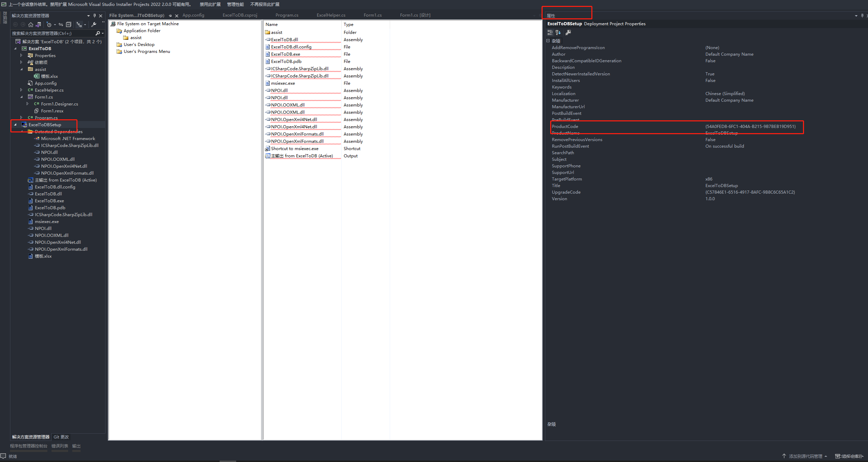Switch to the Form1.cs [设计] tab
868x462 pixels.
[415, 15]
